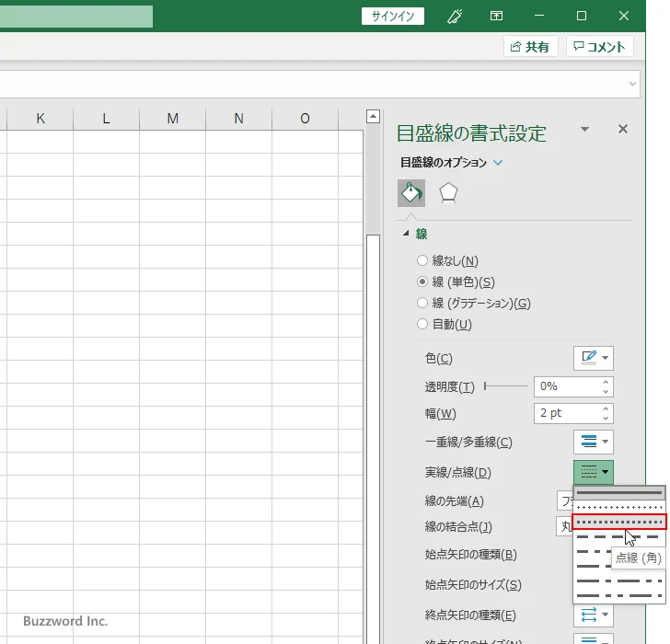Screen dimensions: 670x644
Task: Select the 線 (単色)(S) radio button
Action: (x=422, y=282)
